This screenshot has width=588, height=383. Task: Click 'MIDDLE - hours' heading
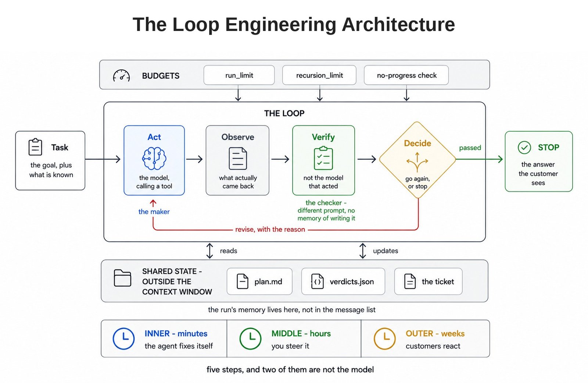301,333
